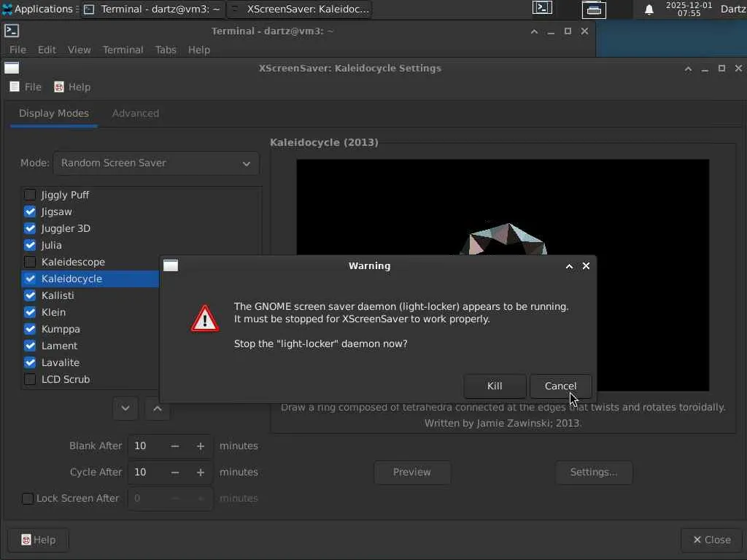
Task: Click the workspace switcher icon in panel
Action: click(x=594, y=9)
